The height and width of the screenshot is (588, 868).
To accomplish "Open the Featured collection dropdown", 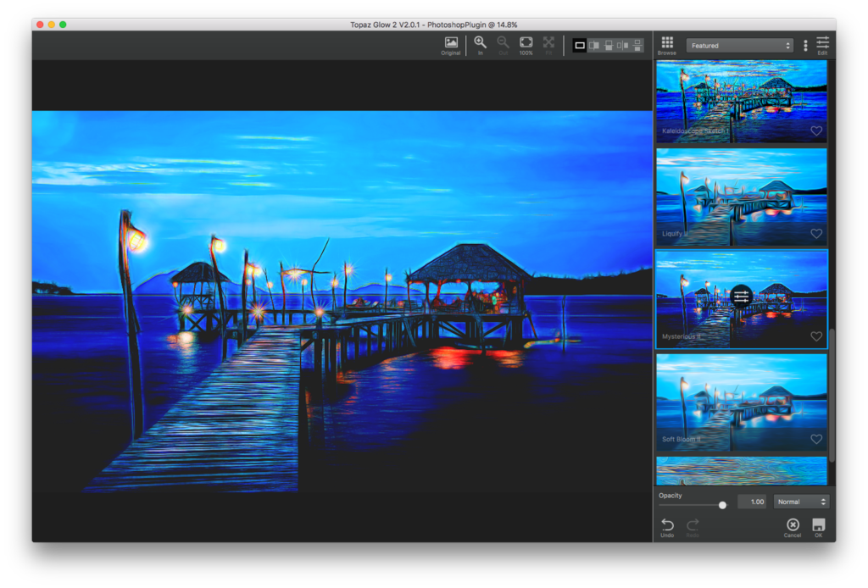I will (x=739, y=46).
